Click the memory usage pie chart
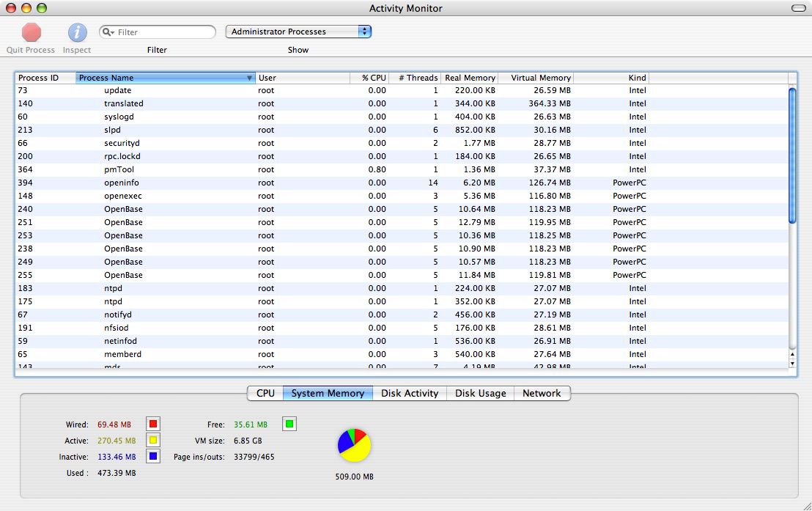This screenshot has height=511, width=812. click(354, 445)
